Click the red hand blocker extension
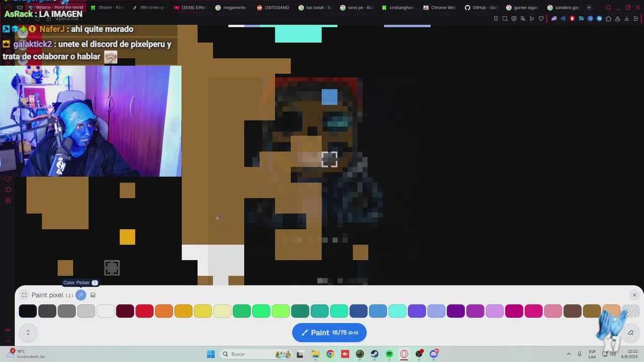 572,19
